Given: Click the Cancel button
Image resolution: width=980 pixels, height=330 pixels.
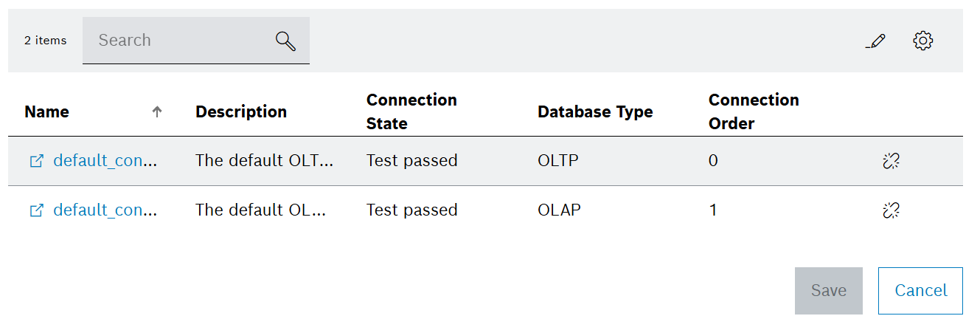Looking at the screenshot, I should coord(921,291).
